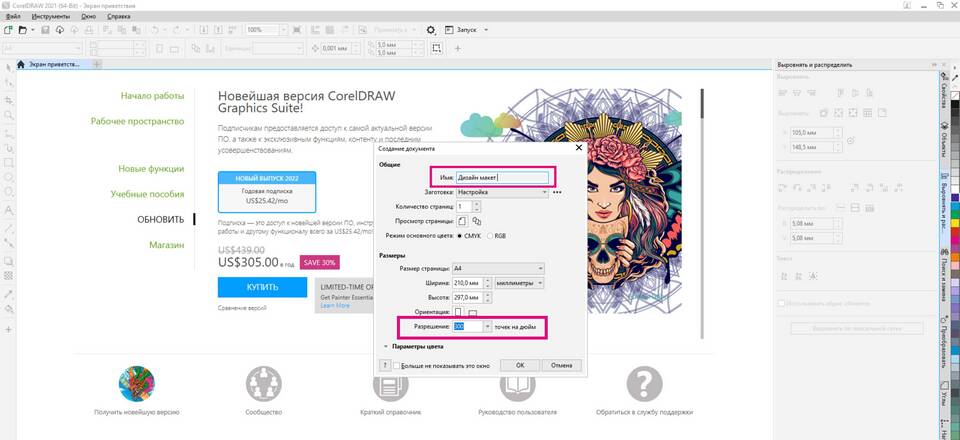The width and height of the screenshot is (960, 440).
Task: Open the Запуск launcher dropdown
Action: tap(486, 29)
